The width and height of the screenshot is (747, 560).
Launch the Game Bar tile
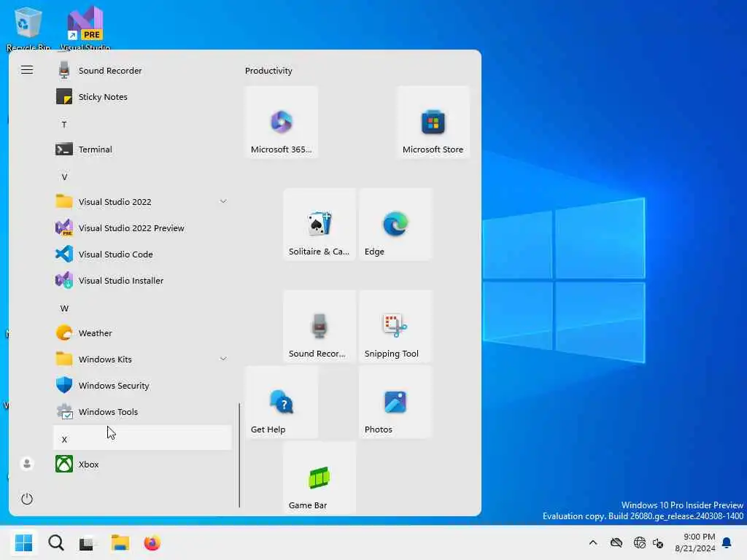[320, 478]
